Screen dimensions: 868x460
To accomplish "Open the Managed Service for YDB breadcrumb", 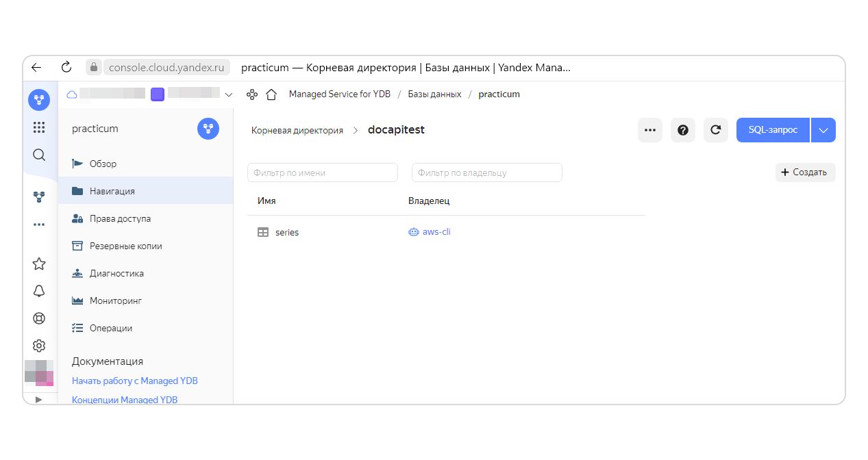I will (x=340, y=94).
